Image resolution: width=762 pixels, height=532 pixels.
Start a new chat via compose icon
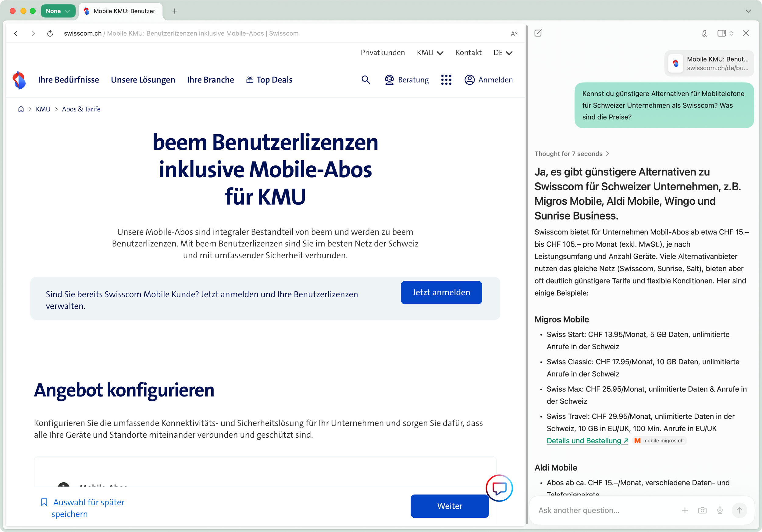point(538,33)
